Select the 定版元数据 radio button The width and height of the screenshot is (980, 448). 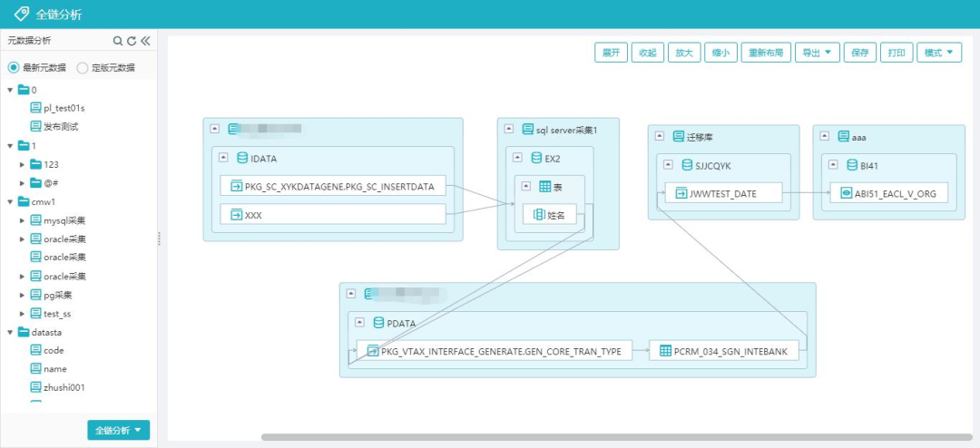click(x=83, y=67)
